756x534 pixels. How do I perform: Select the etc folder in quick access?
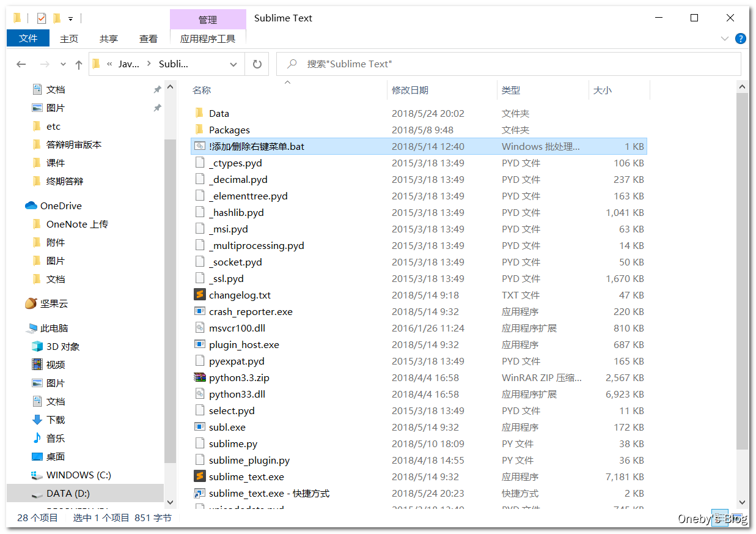pos(54,126)
